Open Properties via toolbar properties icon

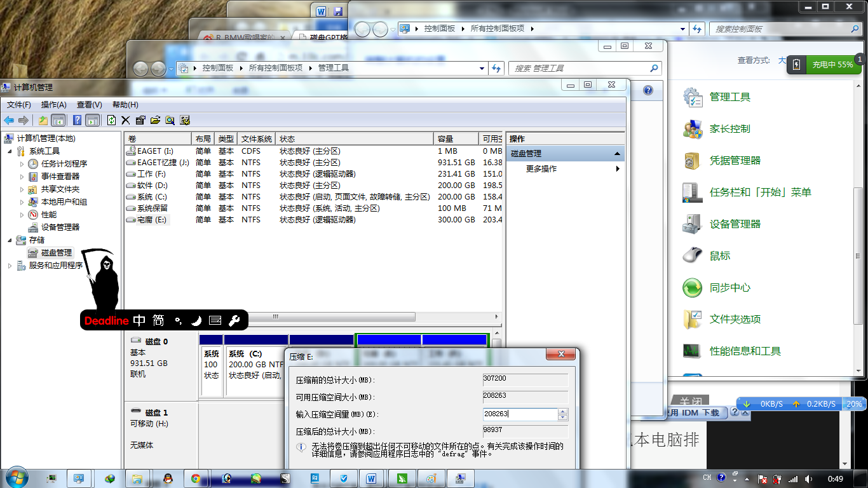coord(140,120)
